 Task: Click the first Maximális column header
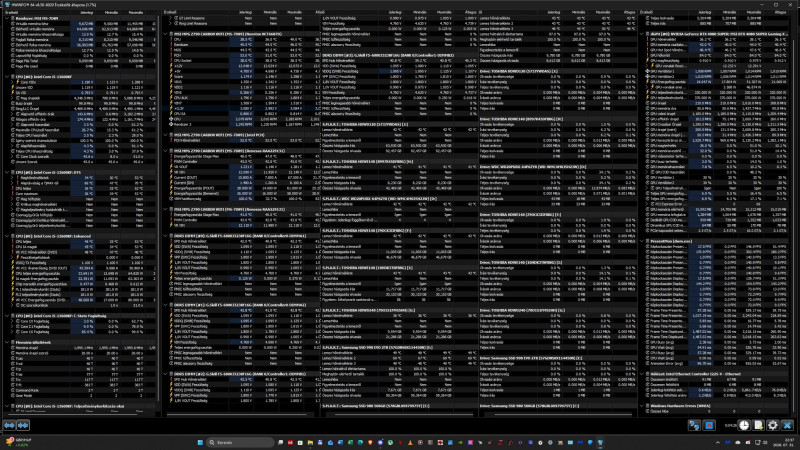tap(135, 12)
